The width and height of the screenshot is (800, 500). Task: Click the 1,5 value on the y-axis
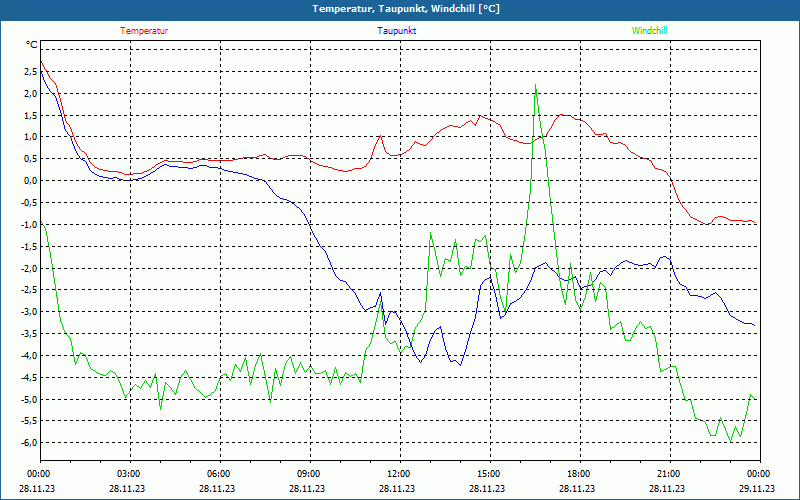tap(31, 115)
